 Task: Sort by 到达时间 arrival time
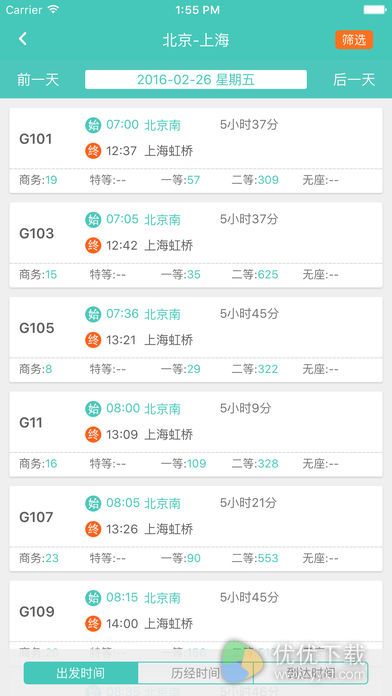pyautogui.click(x=310, y=673)
